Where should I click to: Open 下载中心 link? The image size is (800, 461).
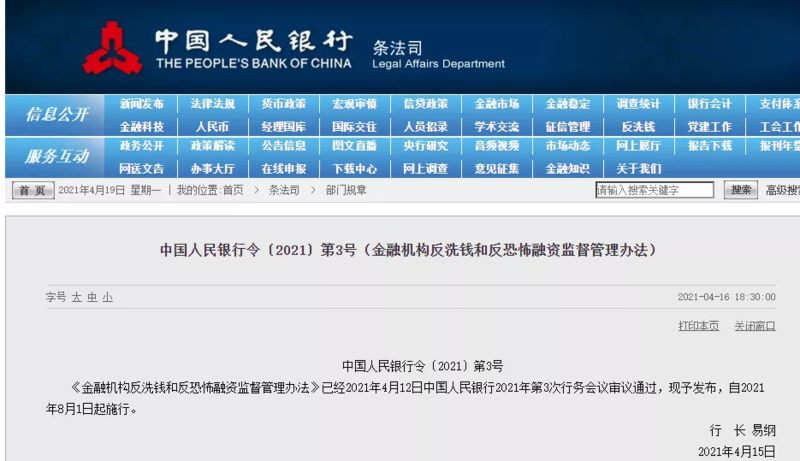click(x=355, y=168)
